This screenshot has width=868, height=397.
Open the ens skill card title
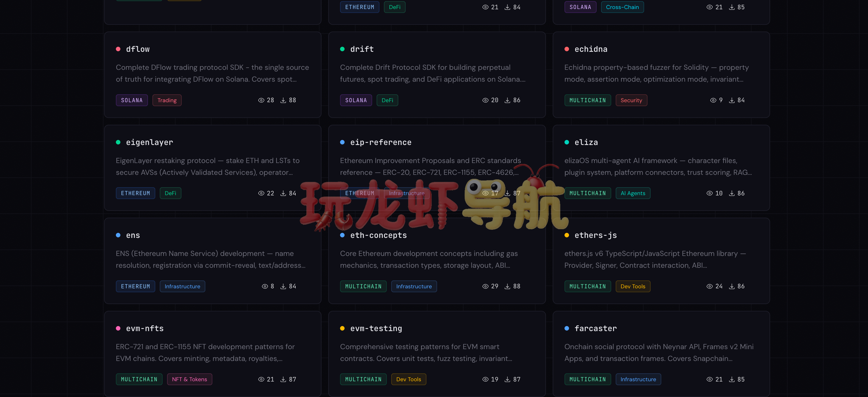pyautogui.click(x=133, y=235)
